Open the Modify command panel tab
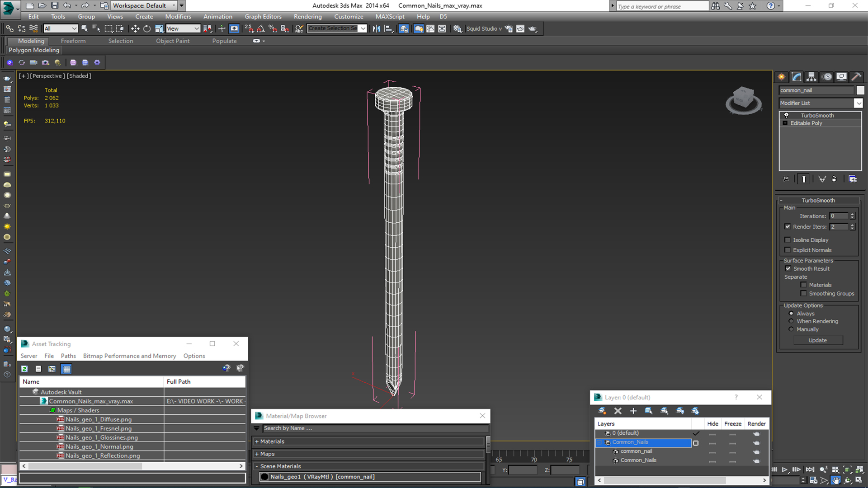868x488 pixels. 797,77
